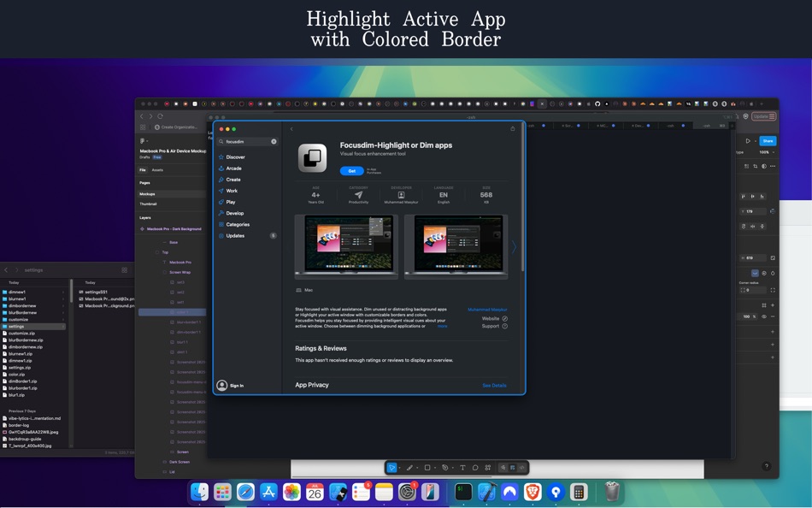Click the developer info icon

coord(401,195)
